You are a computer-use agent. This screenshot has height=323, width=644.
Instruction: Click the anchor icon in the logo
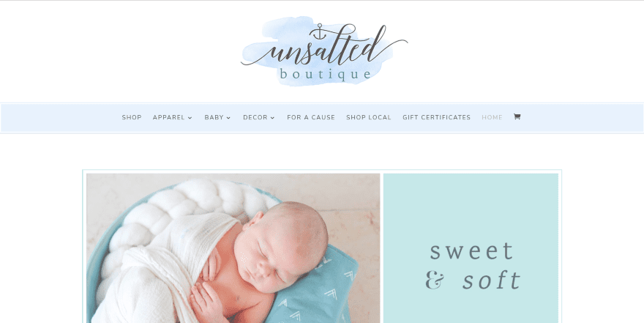[320, 31]
